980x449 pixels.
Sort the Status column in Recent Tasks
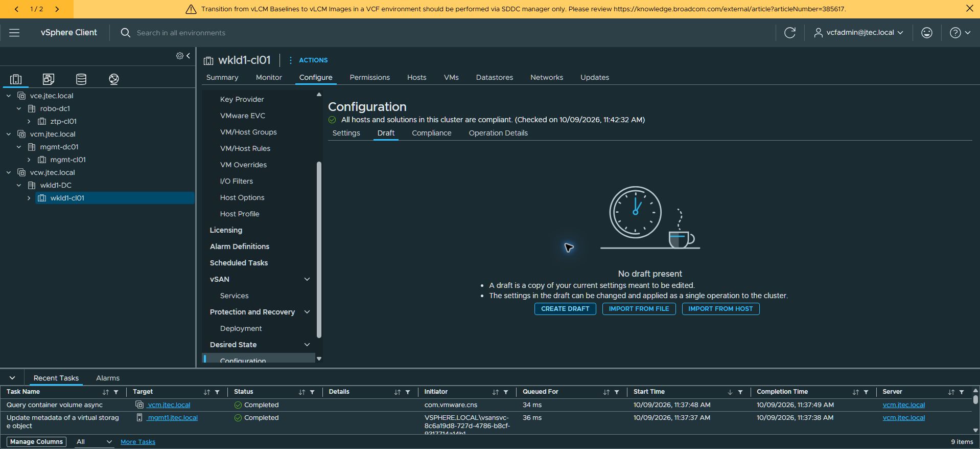tap(301, 392)
